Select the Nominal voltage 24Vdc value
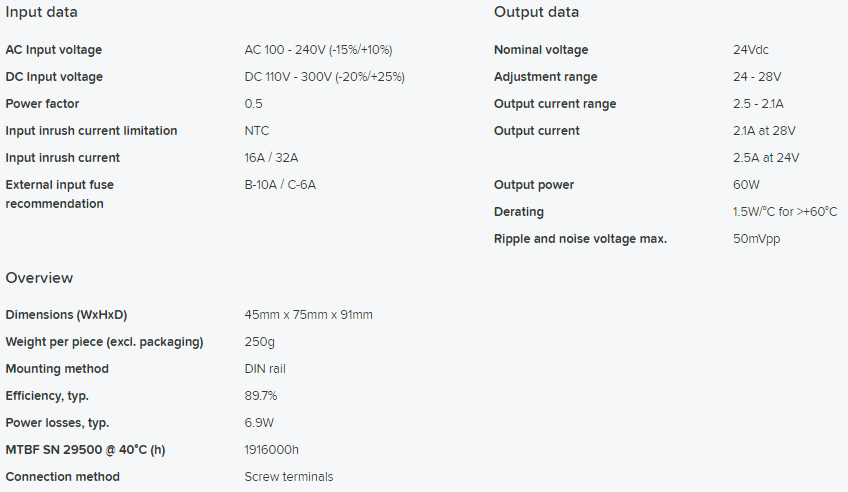 (x=751, y=50)
